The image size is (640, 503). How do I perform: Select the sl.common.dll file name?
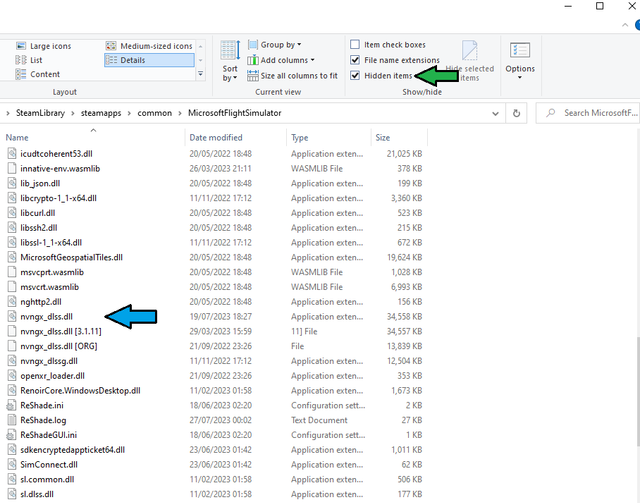click(x=47, y=479)
